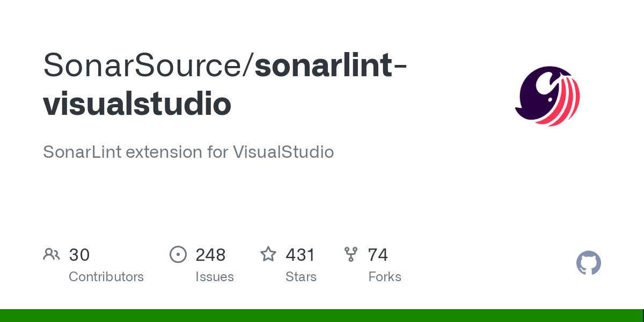Open the Contributors label
The height and width of the screenshot is (322, 644).
pos(106,277)
